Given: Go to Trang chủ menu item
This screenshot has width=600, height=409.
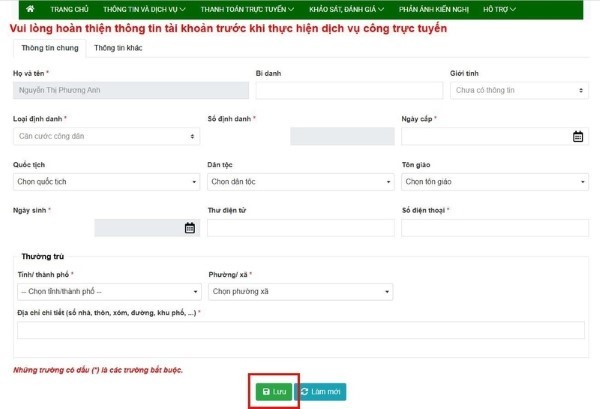Looking at the screenshot, I should click(x=69, y=9).
